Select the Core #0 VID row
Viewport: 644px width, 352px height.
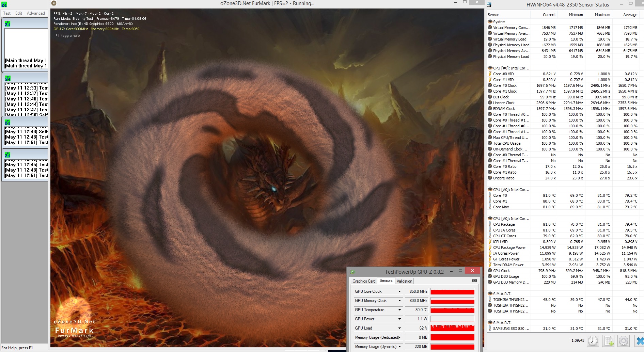click(563, 74)
